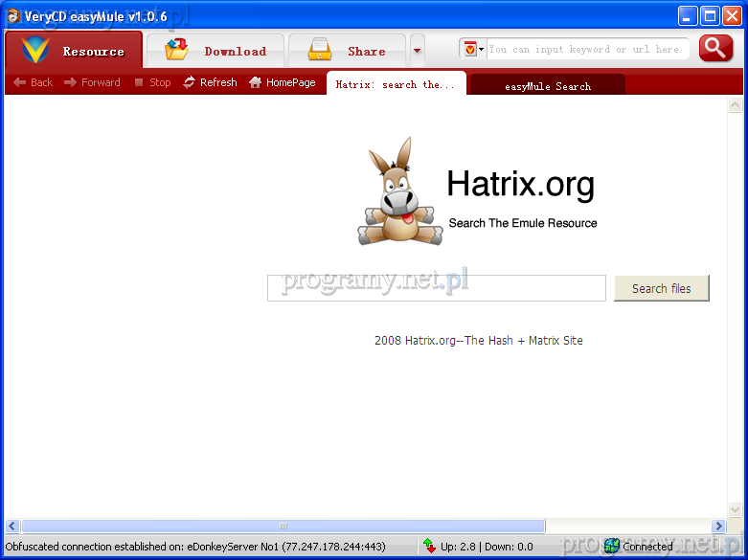The height and width of the screenshot is (560, 748).
Task: Click the Hatrix search text box
Action: (436, 288)
